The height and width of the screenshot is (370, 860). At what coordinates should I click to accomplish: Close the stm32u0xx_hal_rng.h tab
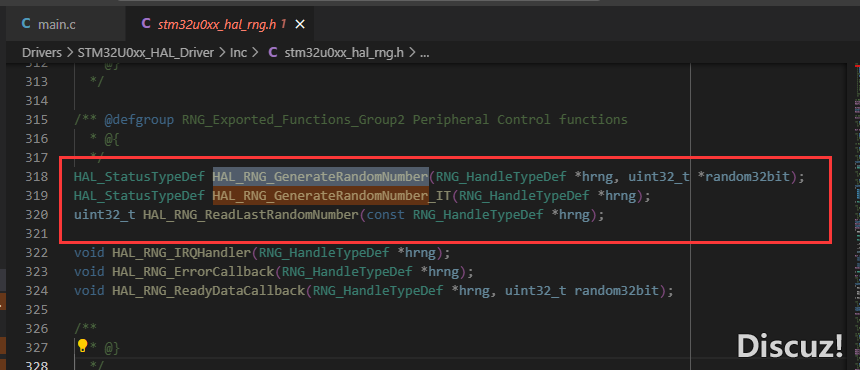[300, 24]
